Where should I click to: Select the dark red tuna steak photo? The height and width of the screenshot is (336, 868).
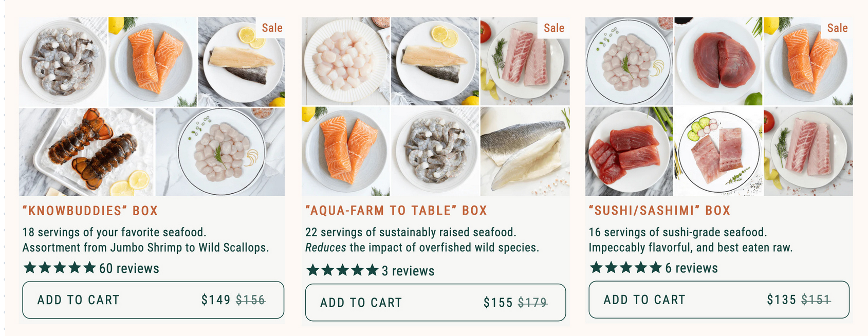pyautogui.click(x=718, y=62)
